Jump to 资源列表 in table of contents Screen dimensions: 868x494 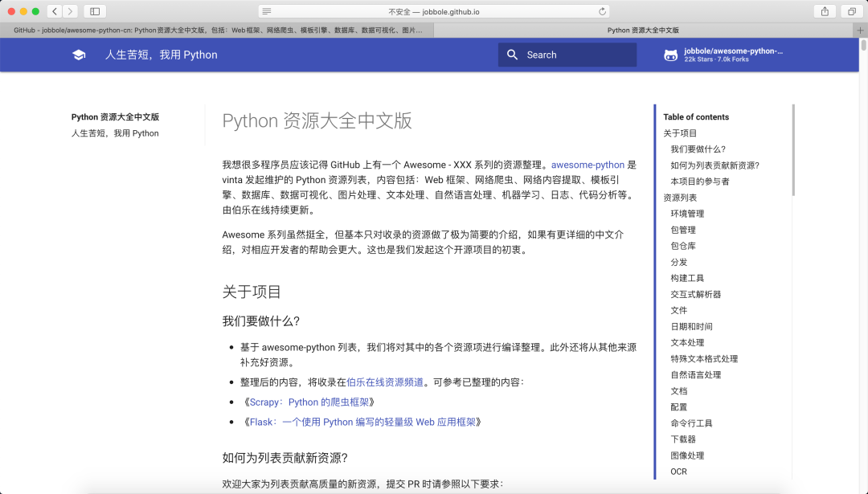680,198
